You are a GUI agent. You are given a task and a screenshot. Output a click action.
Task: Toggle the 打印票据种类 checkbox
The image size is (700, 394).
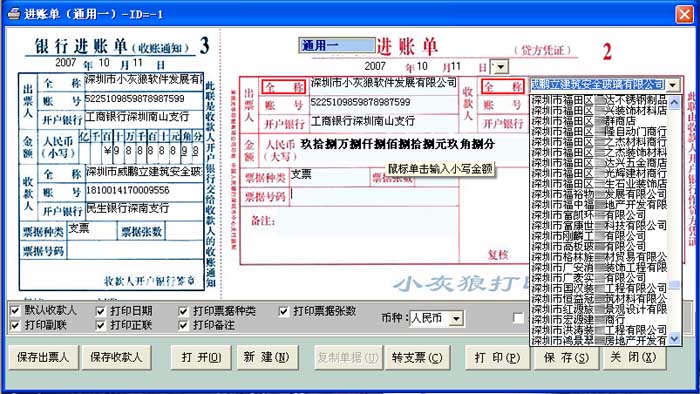[x=183, y=311]
